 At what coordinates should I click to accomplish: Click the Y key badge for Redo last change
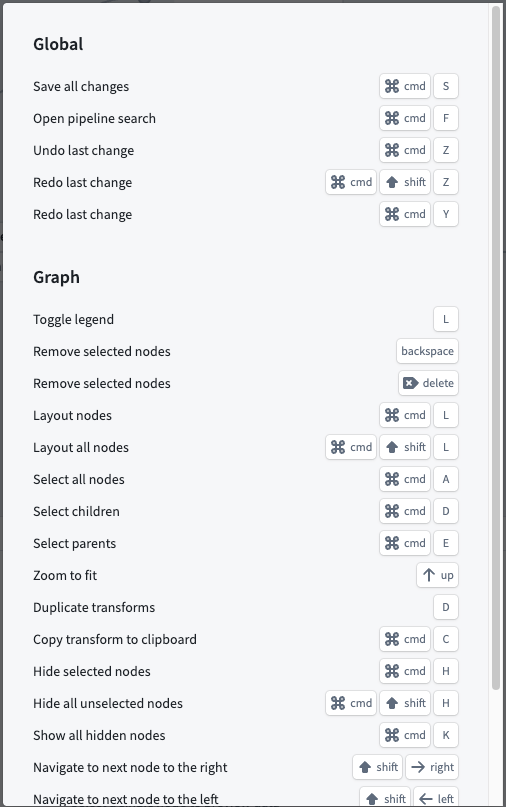pos(446,214)
